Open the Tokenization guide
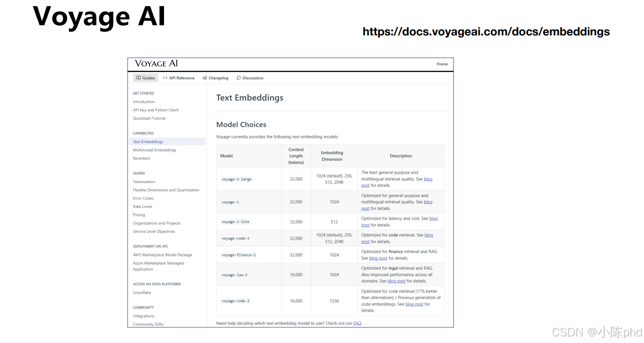 [x=144, y=182]
